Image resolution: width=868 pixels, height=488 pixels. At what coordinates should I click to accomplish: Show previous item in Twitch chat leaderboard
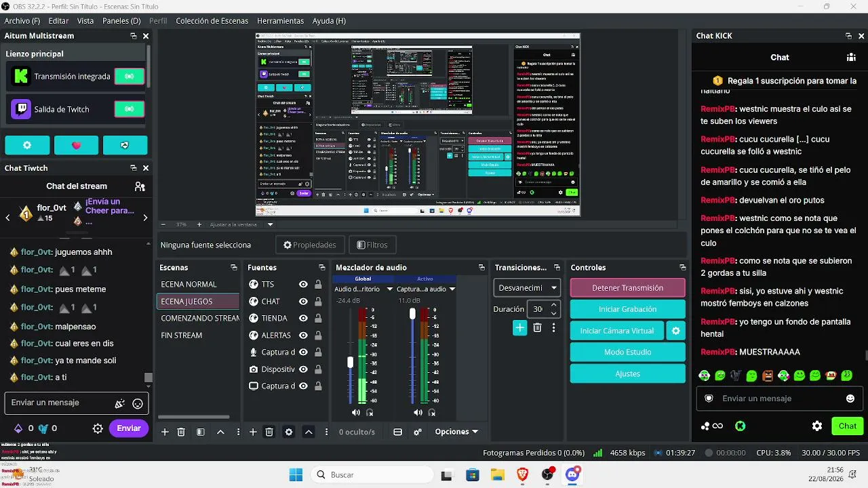pyautogui.click(x=7, y=218)
